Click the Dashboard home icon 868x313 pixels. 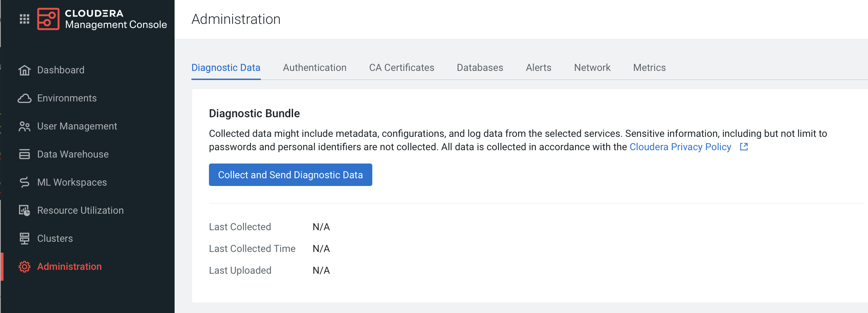point(24,70)
